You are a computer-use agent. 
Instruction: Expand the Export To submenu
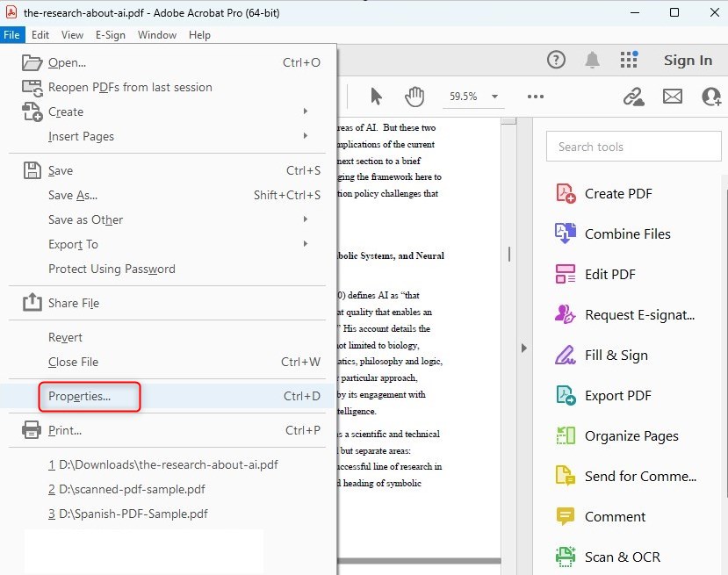[x=73, y=244]
